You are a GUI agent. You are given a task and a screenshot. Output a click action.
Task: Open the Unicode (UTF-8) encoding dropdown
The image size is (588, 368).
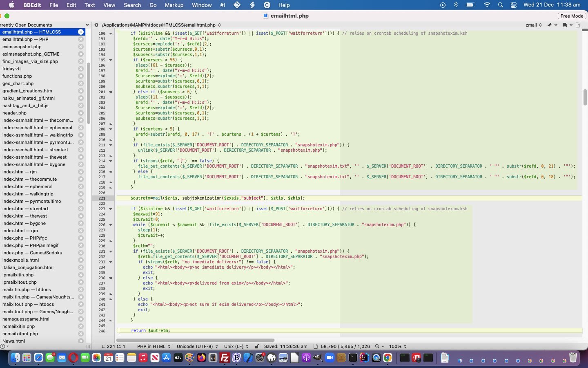197,346
